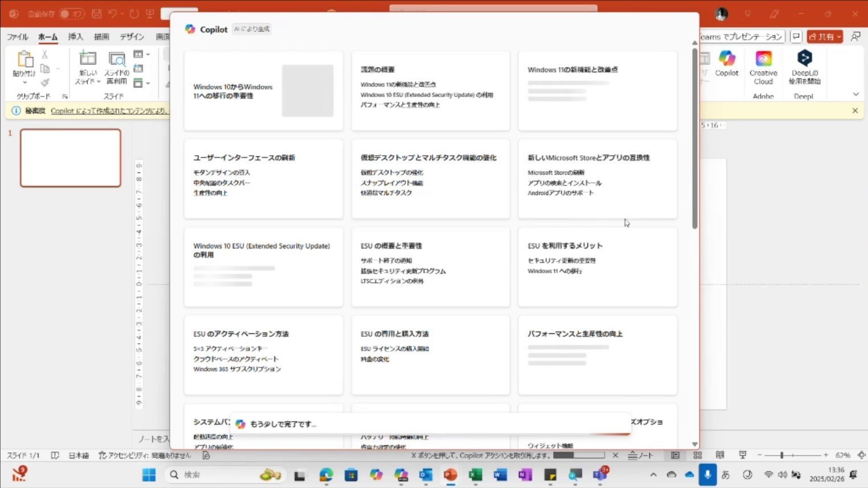
Task: Expand the 貼り付け paste options arrow
Action: pos(24,82)
